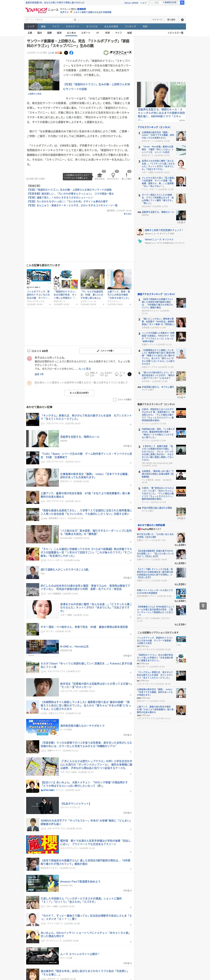Open the ランキング tab
This screenshot has width=210, height=980.
click(x=130, y=27)
